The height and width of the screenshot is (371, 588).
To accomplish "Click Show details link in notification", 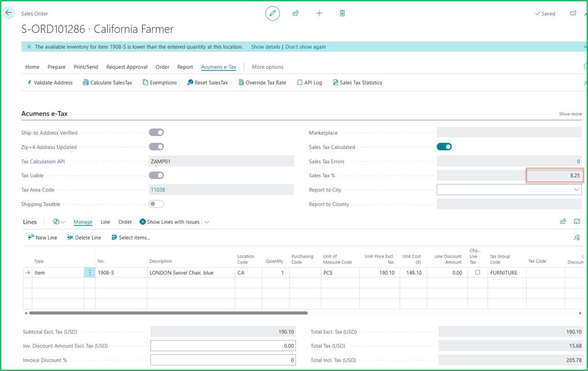I will [265, 47].
